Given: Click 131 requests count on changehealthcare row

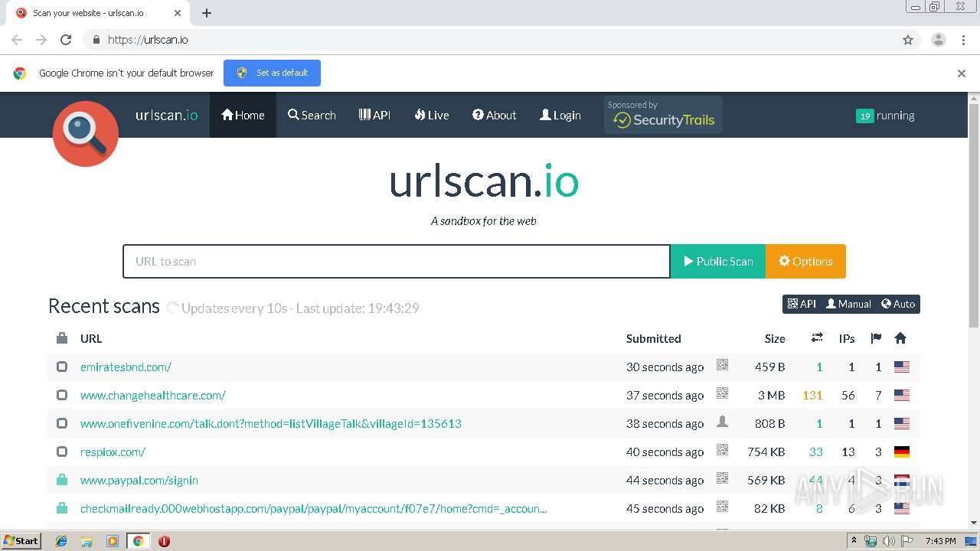Looking at the screenshot, I should click(812, 396).
